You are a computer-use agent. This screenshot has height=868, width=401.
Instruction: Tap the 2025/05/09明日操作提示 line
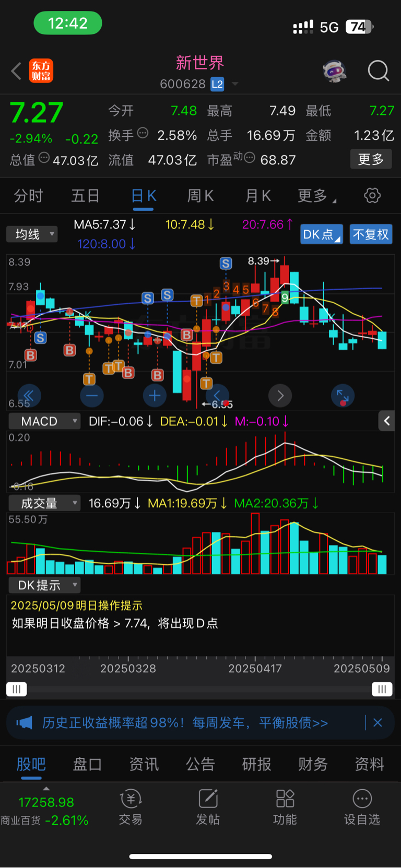tap(77, 605)
